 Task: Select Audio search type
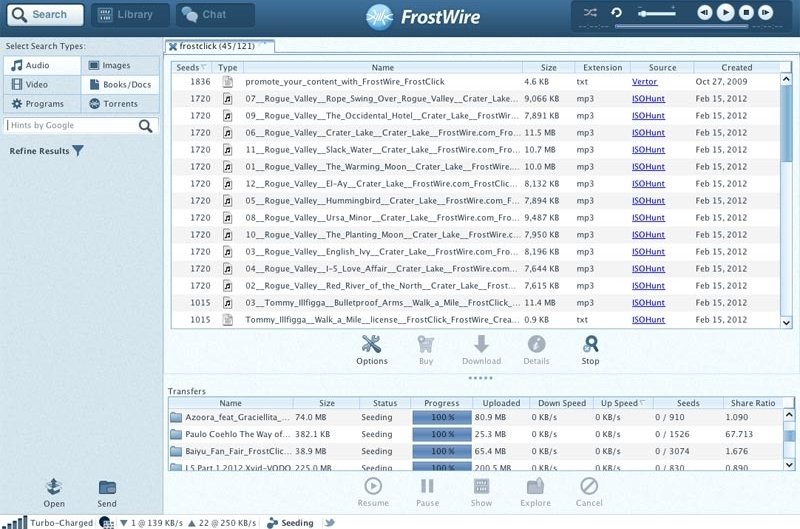coord(42,65)
